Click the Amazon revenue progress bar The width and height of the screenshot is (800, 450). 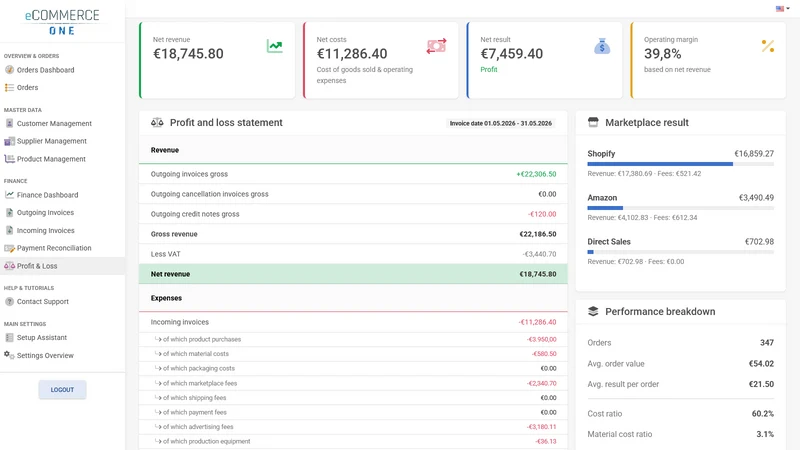tap(681, 208)
